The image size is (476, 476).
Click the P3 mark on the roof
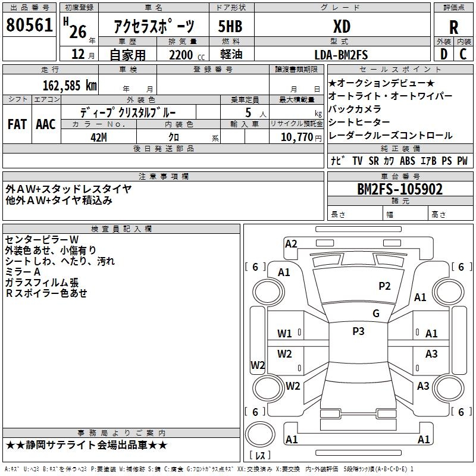click(x=358, y=331)
